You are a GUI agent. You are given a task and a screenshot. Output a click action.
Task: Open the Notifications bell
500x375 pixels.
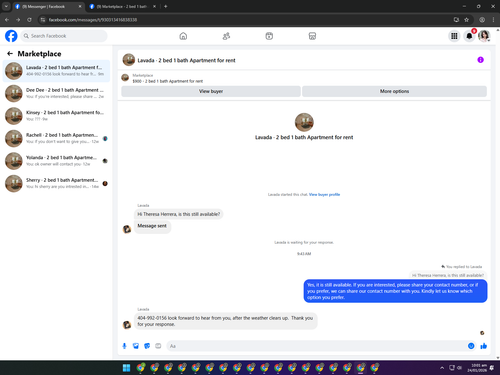pyautogui.click(x=469, y=36)
